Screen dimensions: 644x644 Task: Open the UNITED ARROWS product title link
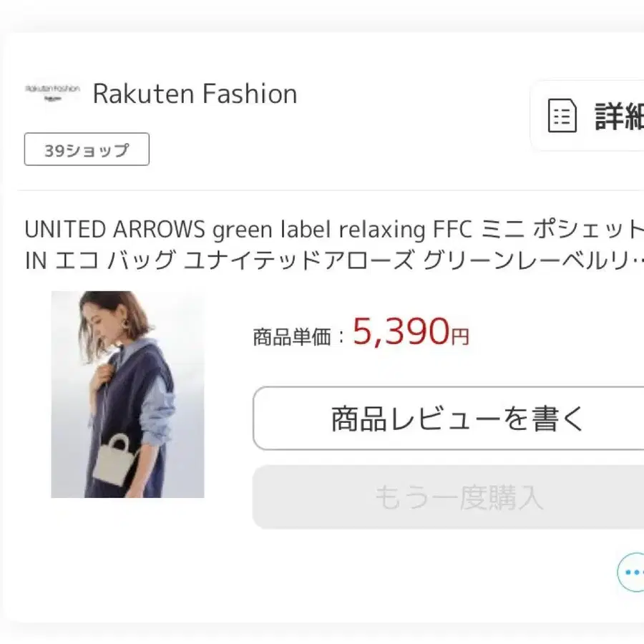click(x=114, y=230)
